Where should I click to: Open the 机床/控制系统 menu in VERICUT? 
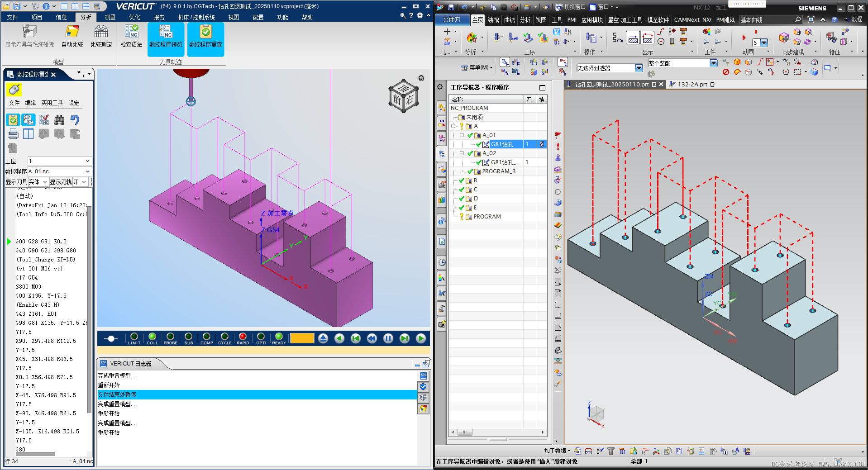[x=196, y=17]
